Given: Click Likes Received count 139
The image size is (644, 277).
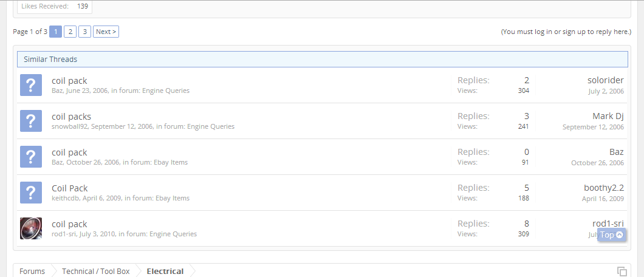Looking at the screenshot, I should click(x=83, y=6).
